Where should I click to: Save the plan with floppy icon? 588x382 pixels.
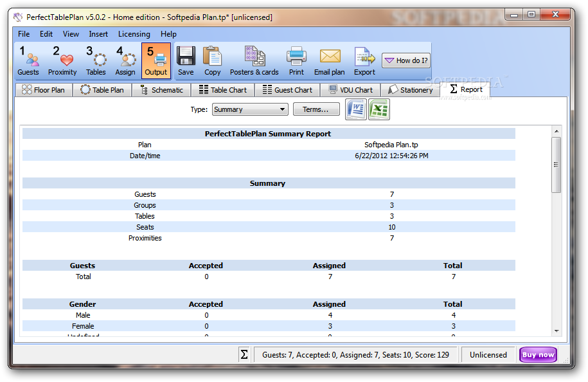[x=186, y=61]
